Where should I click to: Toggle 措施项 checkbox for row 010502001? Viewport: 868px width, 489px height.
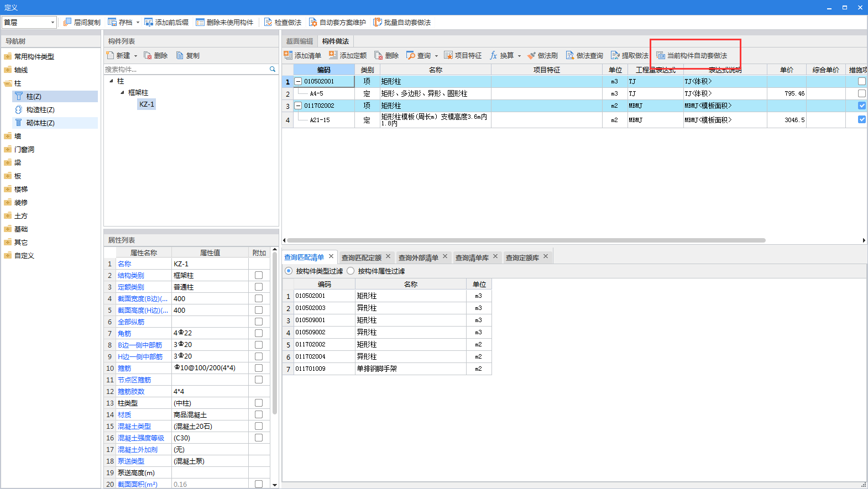click(x=861, y=81)
